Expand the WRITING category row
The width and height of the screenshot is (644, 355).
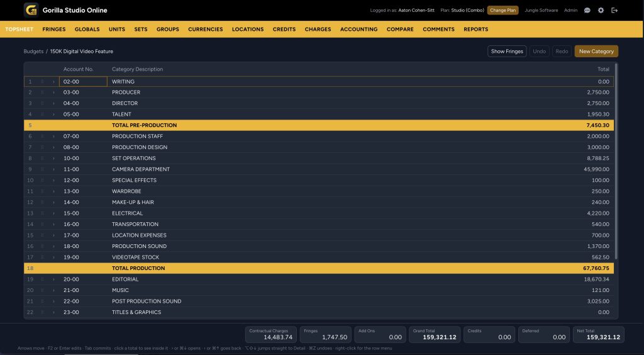coord(53,81)
